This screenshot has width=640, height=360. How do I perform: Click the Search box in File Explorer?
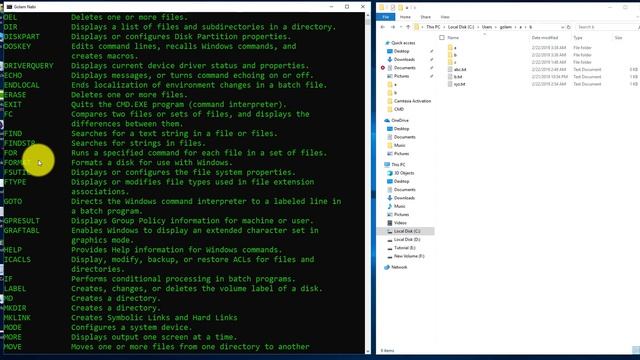click(606, 27)
